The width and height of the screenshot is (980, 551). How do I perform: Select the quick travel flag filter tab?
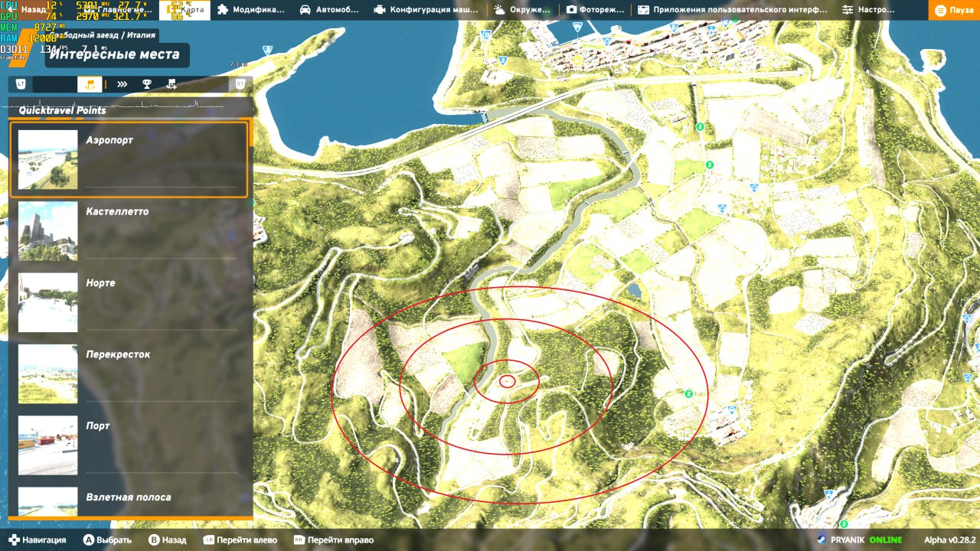(x=90, y=84)
